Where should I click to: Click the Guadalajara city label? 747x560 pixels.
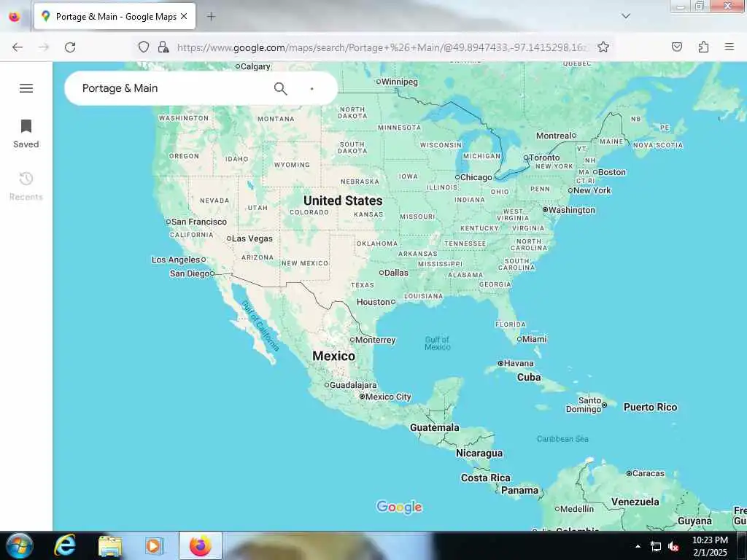click(353, 385)
